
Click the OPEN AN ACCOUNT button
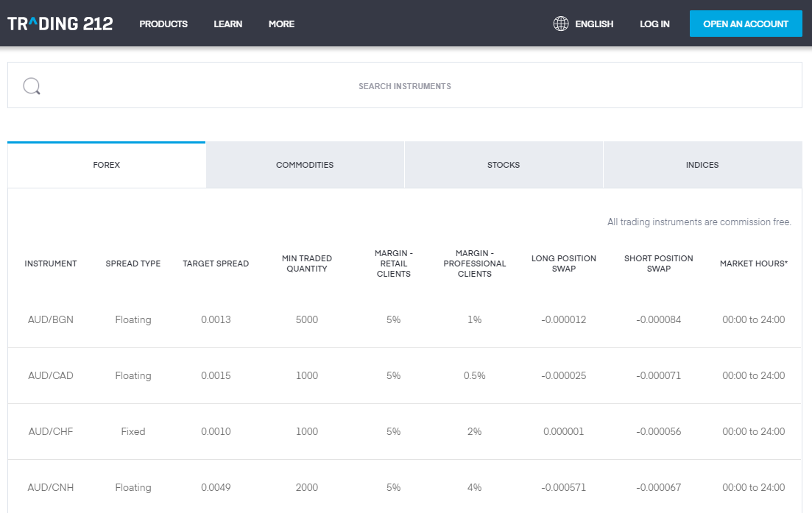pyautogui.click(x=746, y=23)
